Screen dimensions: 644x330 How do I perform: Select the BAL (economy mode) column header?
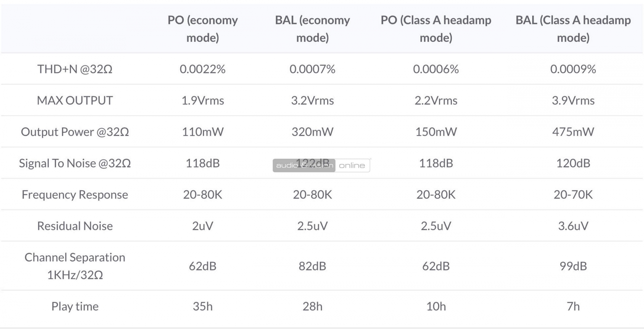point(312,29)
